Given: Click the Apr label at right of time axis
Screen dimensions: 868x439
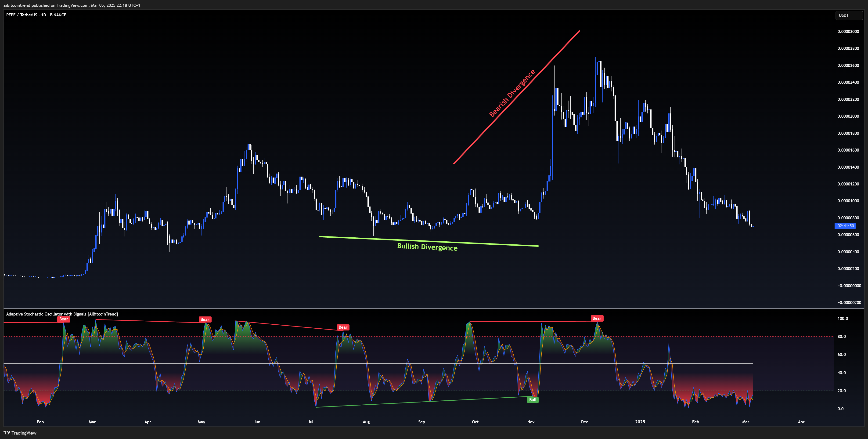Looking at the screenshot, I should click(801, 422).
